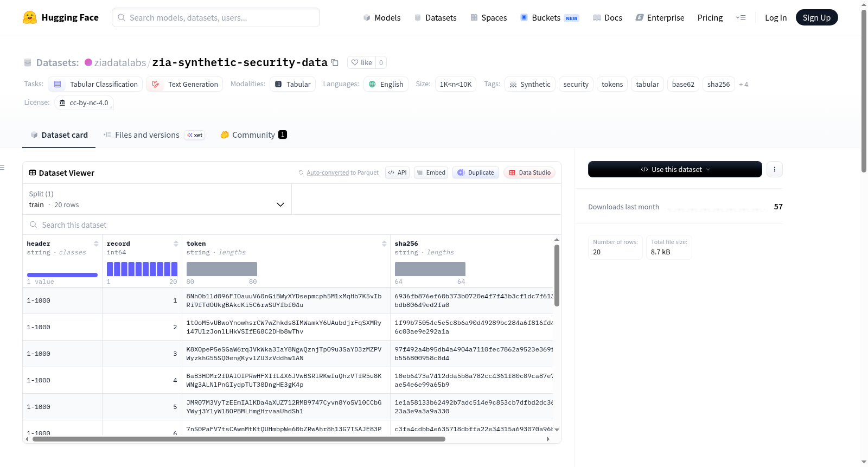
Task: Click the Sign Up button
Action: [x=816, y=17]
